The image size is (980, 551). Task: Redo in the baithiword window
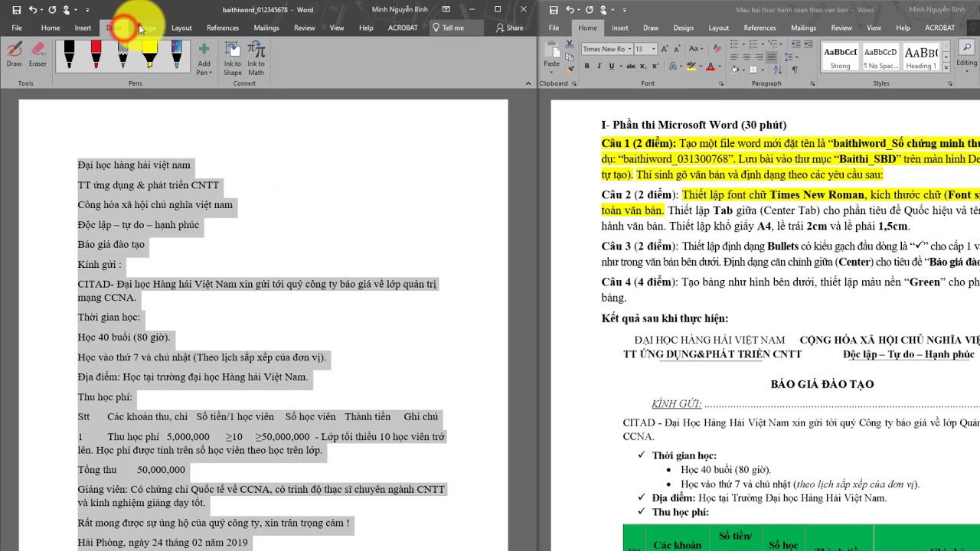coord(52,9)
